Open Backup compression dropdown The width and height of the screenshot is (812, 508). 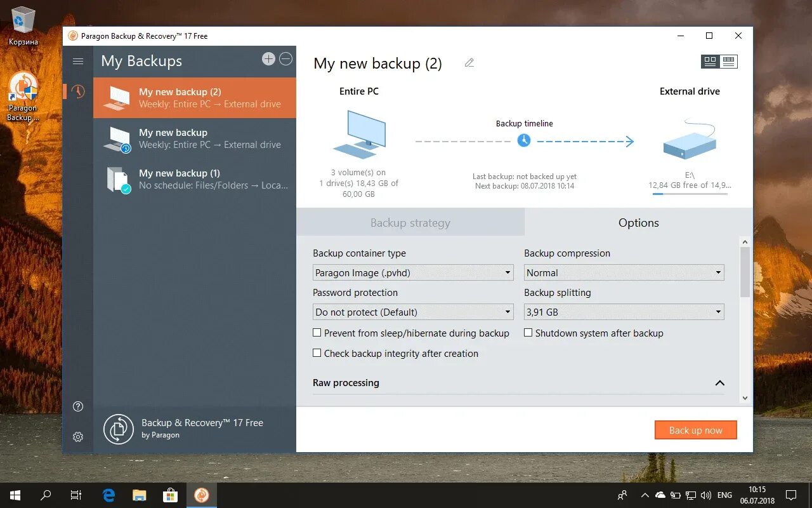tap(624, 273)
